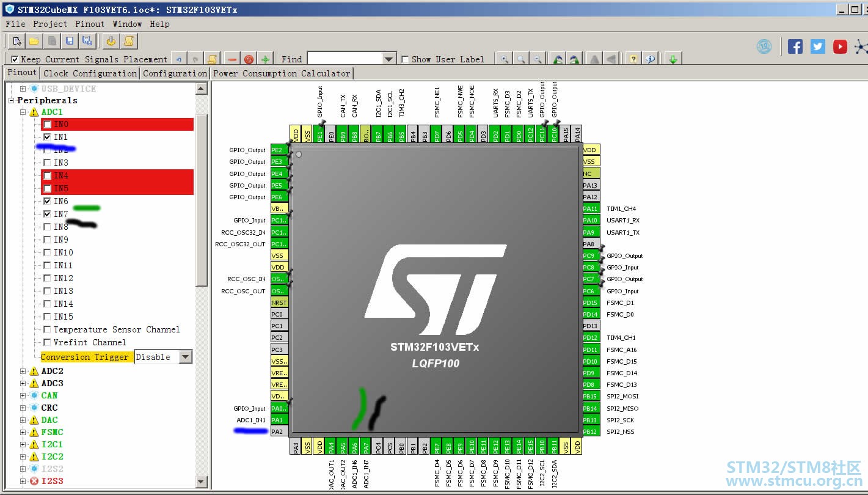Image resolution: width=868 pixels, height=495 pixels.
Task: Switch to the Clock Configuration tab
Action: tap(90, 73)
